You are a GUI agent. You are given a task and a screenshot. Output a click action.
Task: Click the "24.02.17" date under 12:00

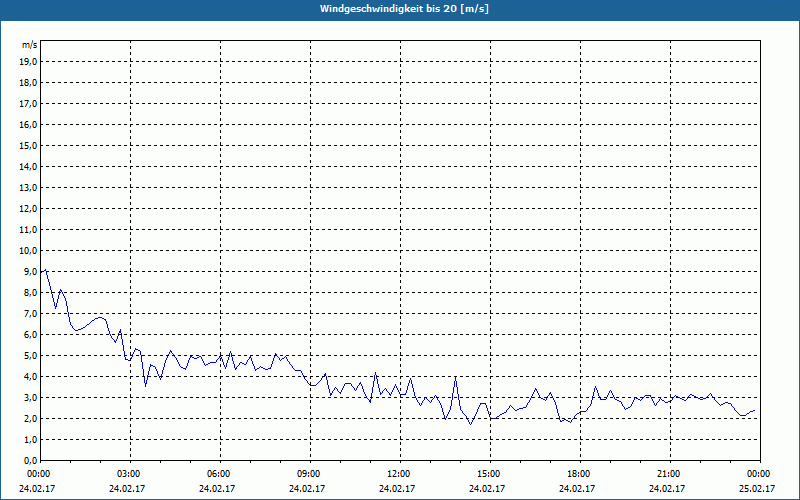[x=397, y=488]
